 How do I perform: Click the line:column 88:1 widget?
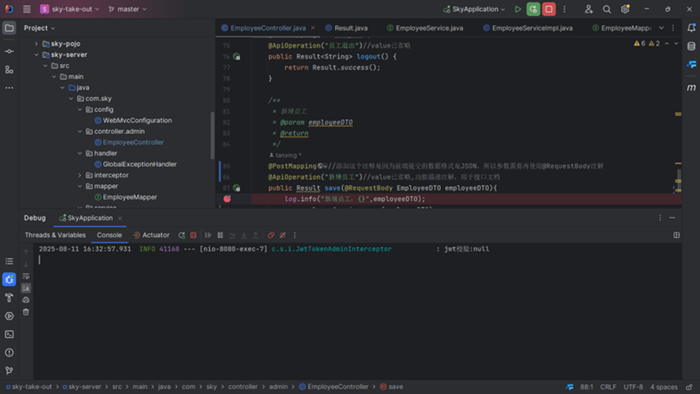[587, 387]
